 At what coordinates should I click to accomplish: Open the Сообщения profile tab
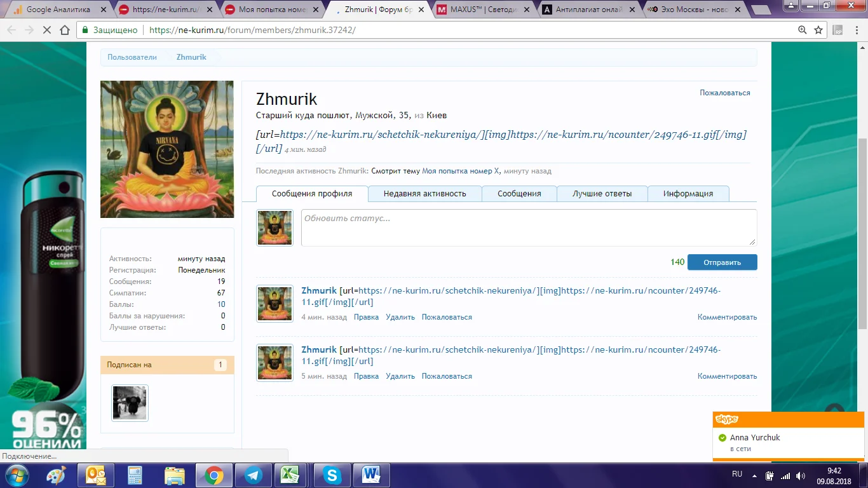(x=519, y=194)
